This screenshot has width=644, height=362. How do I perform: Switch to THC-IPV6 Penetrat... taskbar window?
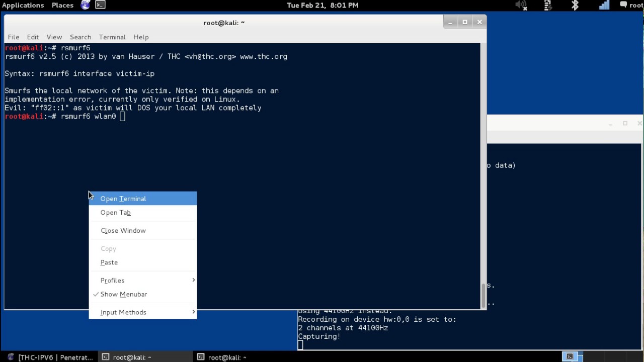[x=49, y=357]
